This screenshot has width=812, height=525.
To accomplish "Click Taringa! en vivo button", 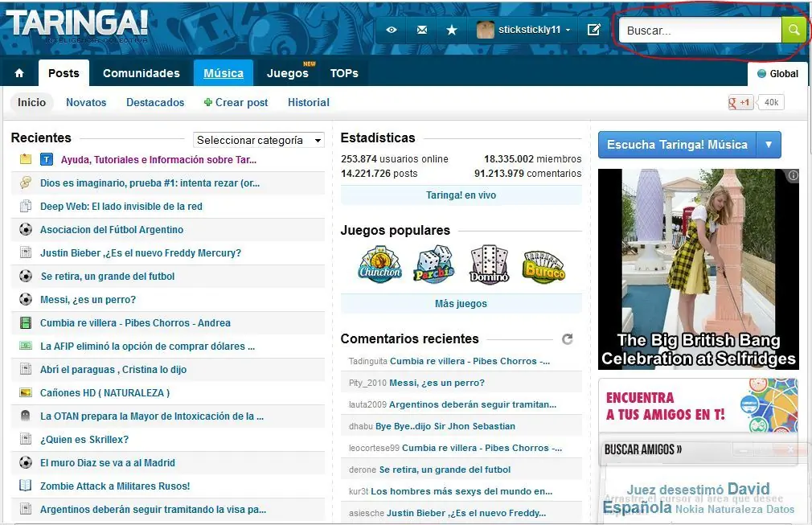I will click(x=461, y=195).
